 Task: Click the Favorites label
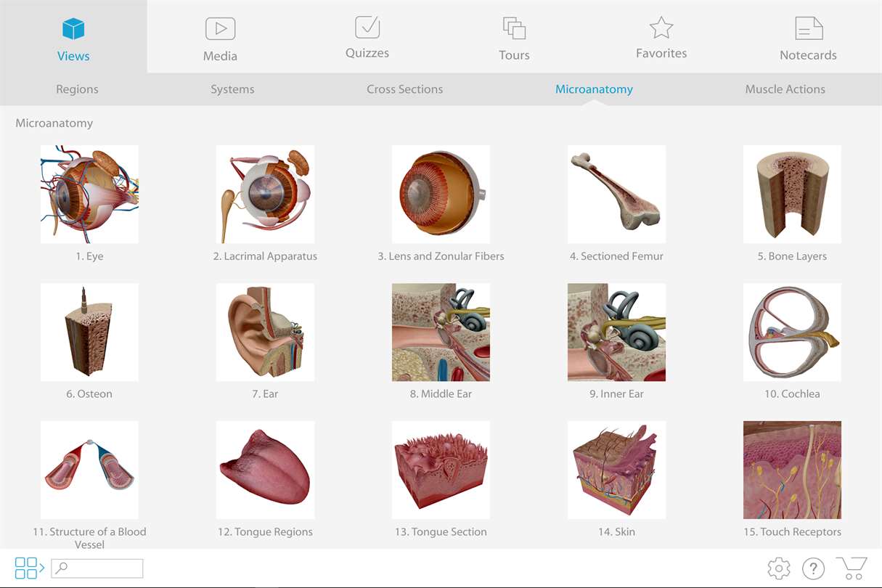click(661, 53)
